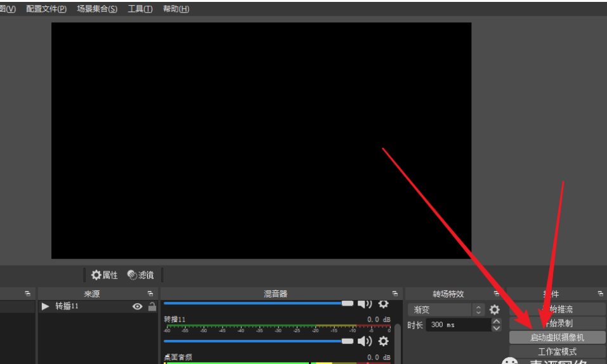Image resolution: width=607 pixels, height=364 pixels.
Task: Open gear settings for the 转播11 mixer channel
Action: coord(383,341)
